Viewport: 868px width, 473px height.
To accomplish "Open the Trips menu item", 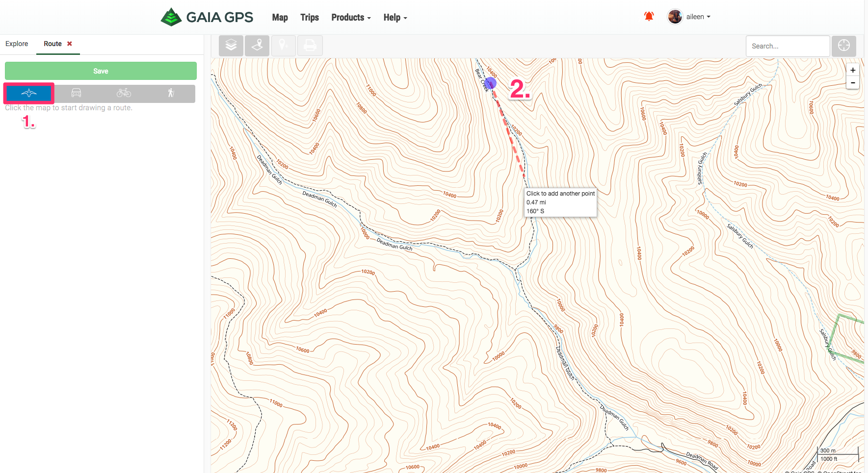I will pyautogui.click(x=310, y=18).
